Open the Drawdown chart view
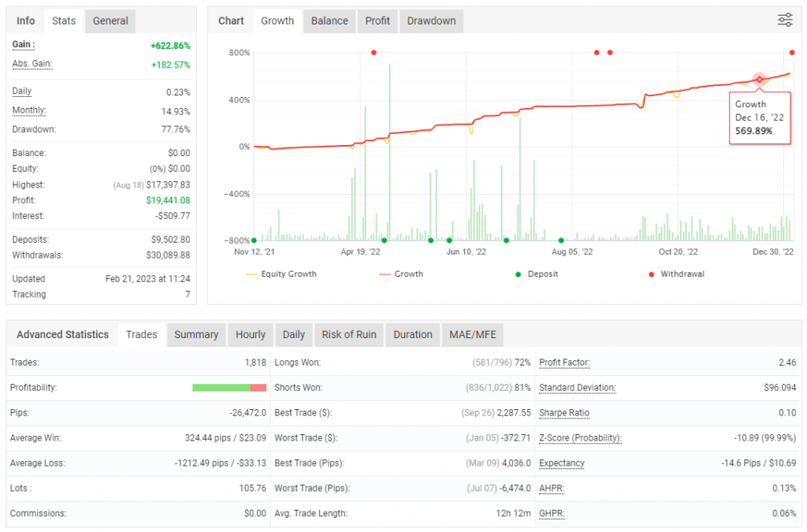This screenshot has width=807, height=532. 431,20
